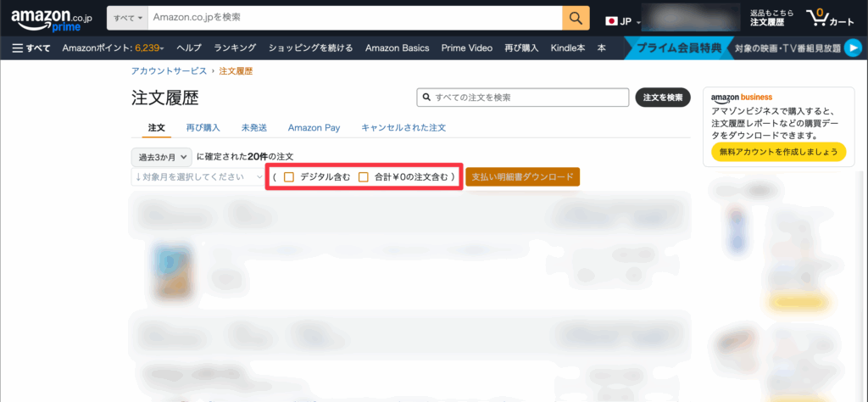The image size is (868, 402).
Task: Open the 対象月を選択してください dropdown
Action: click(198, 177)
